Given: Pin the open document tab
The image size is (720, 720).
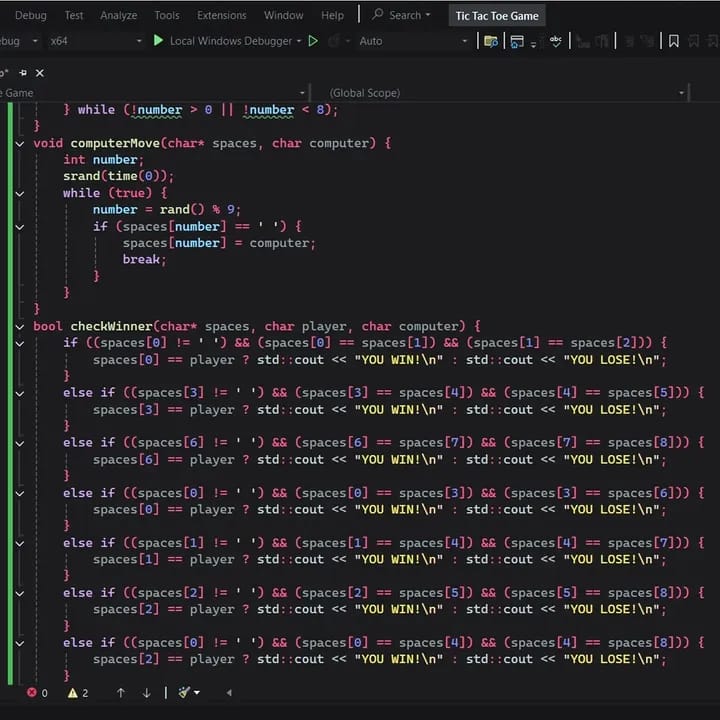Looking at the screenshot, I should pyautogui.click(x=23, y=73).
